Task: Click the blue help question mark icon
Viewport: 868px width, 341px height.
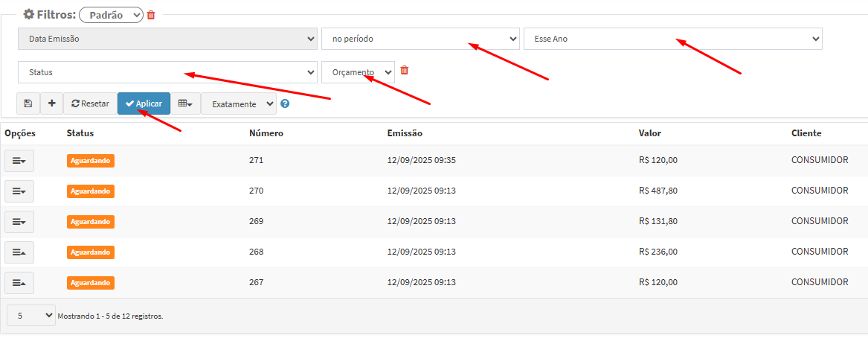Action: (285, 104)
